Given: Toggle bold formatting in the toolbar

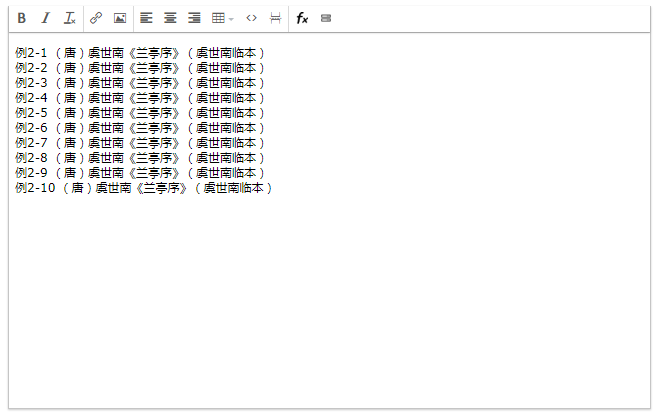Looking at the screenshot, I should point(22,18).
